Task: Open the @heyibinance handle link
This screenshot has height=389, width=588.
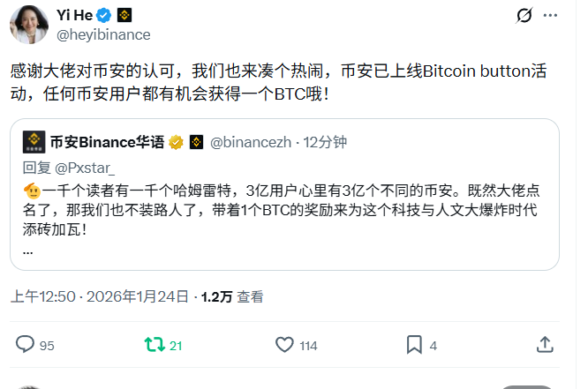Action: point(104,34)
